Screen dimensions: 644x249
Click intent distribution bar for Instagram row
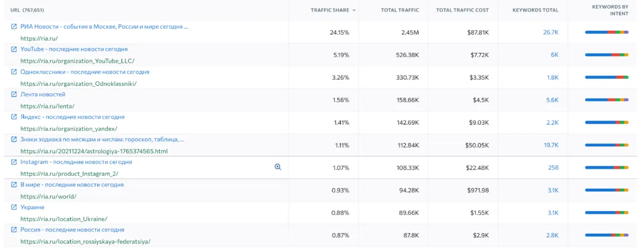pos(606,168)
